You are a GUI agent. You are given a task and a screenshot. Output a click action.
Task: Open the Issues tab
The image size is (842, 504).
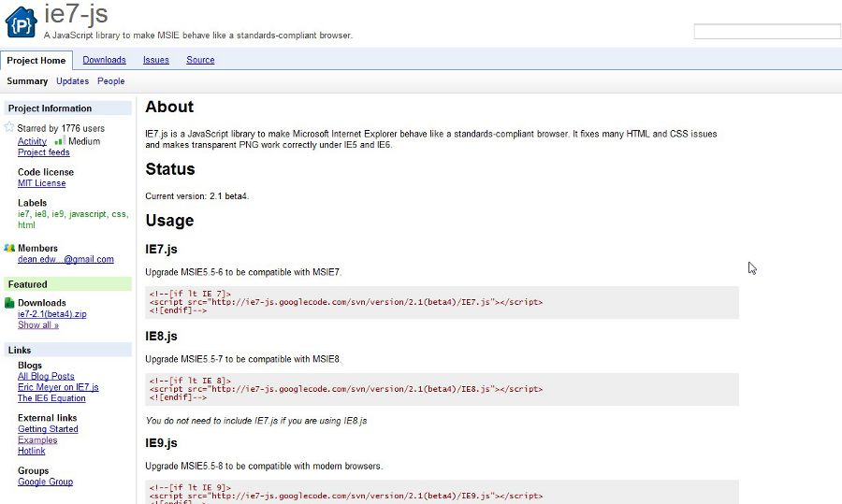(155, 60)
